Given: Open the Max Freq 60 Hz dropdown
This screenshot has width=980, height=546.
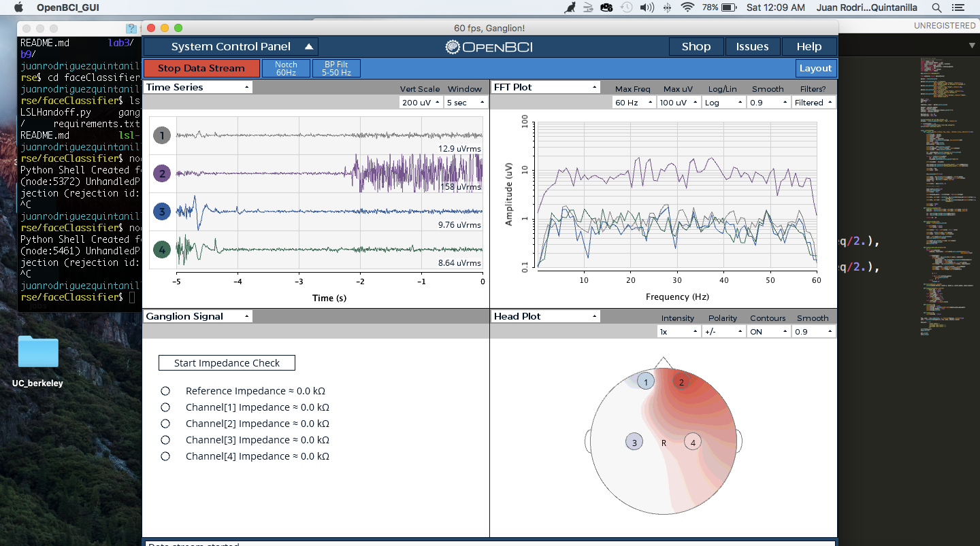Looking at the screenshot, I should point(634,103).
